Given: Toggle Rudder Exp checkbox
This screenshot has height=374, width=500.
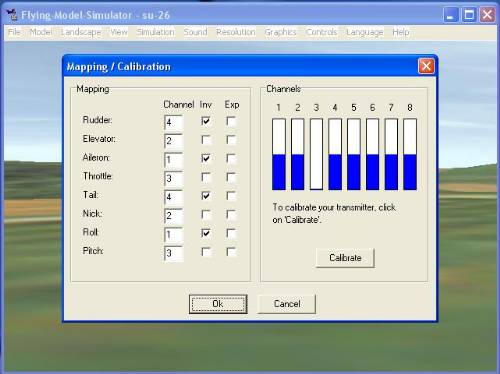Looking at the screenshot, I should point(231,120).
